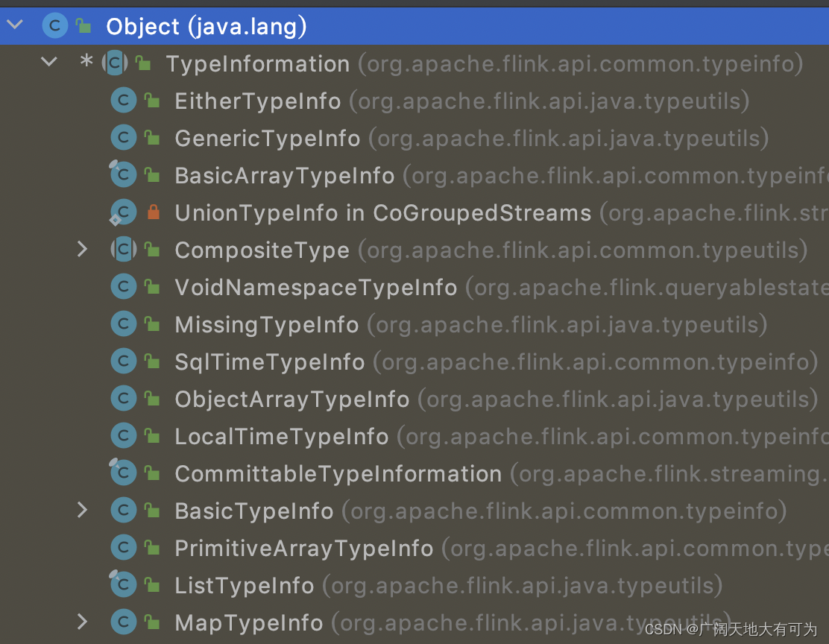Screen dimensions: 829x644
Task: Collapse the Object (java.lang) root node
Action: click(15, 24)
